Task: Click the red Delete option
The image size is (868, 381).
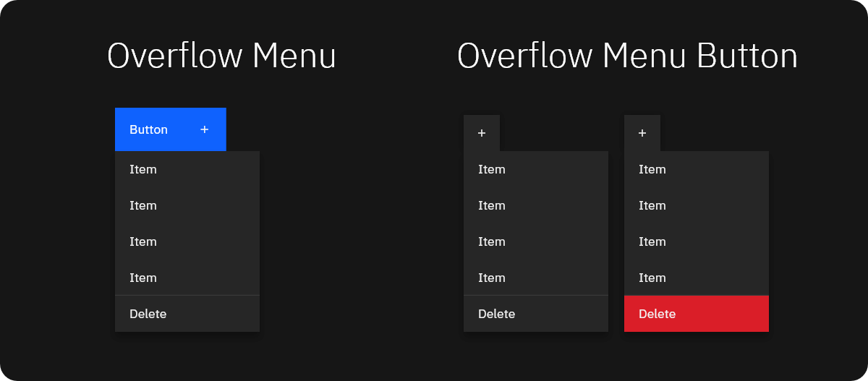Action: pos(697,314)
